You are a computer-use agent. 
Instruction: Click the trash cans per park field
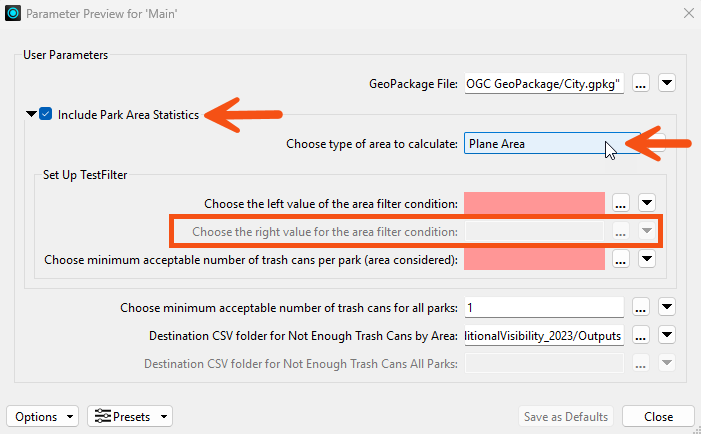point(534,259)
